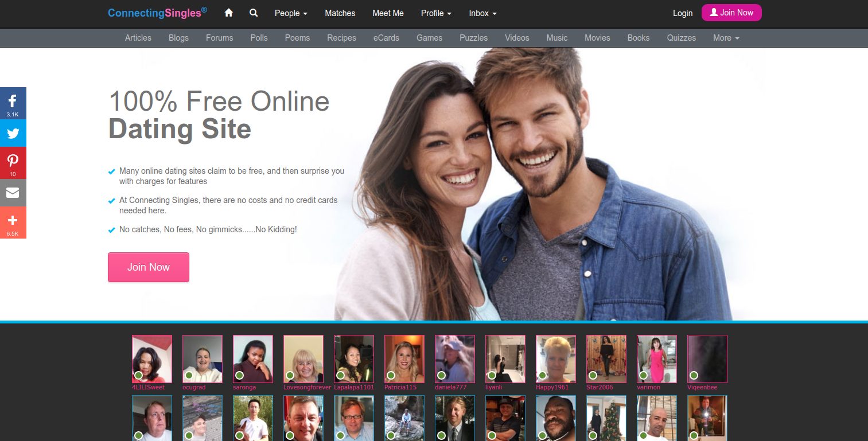Click the username link 4LILISweet
868x441 pixels.
148,387
